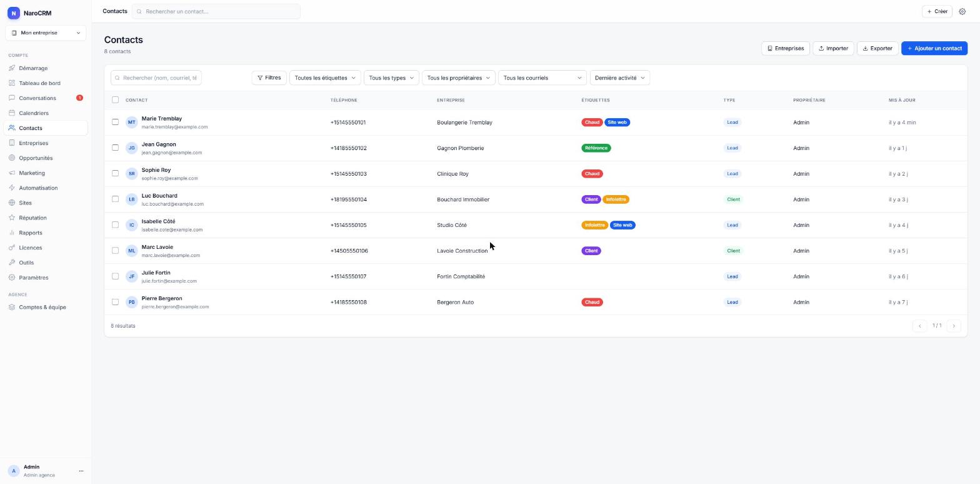Image resolution: width=980 pixels, height=484 pixels.
Task: Open settings gear icon in top bar
Action: [962, 11]
